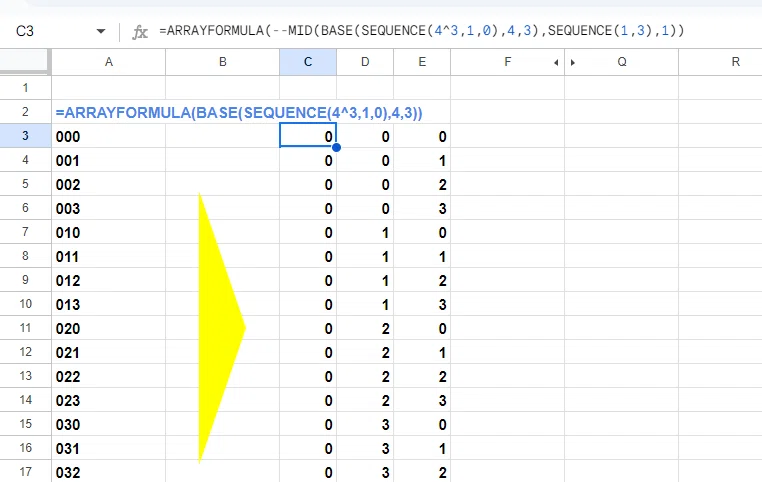Open the Name box dropdown arrow
Screen dimensions: 762x482
pyautogui.click(x=101, y=32)
